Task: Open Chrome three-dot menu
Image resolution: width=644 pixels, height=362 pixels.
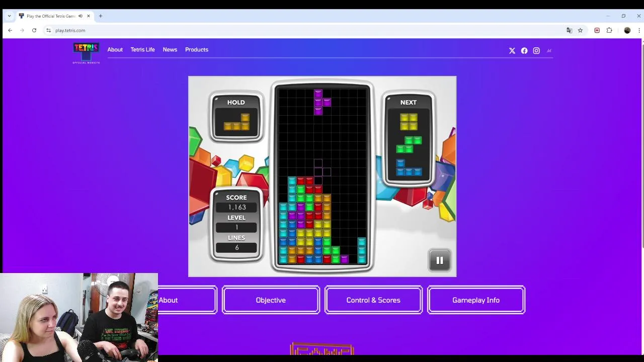Action: point(639,30)
